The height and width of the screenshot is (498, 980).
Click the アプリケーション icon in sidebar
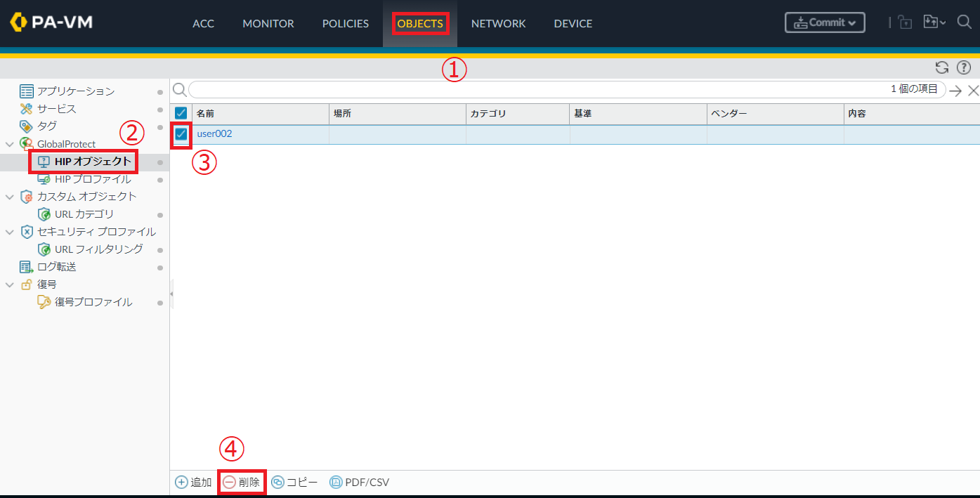(27, 91)
